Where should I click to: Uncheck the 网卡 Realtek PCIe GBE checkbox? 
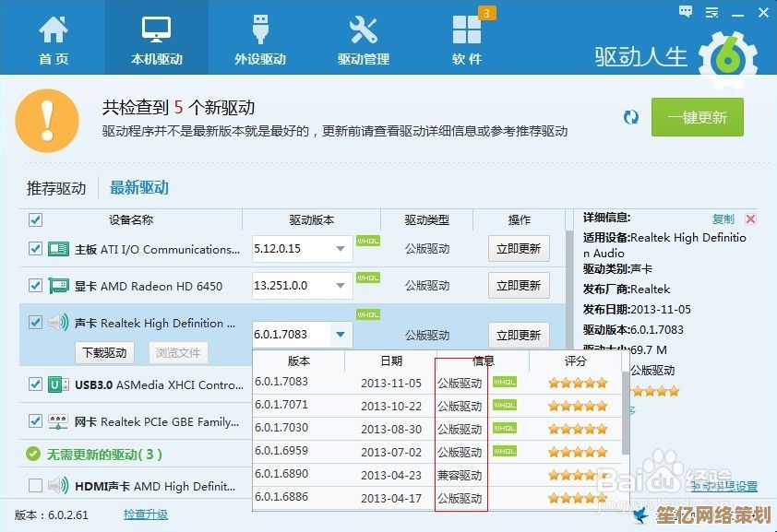pyautogui.click(x=35, y=421)
